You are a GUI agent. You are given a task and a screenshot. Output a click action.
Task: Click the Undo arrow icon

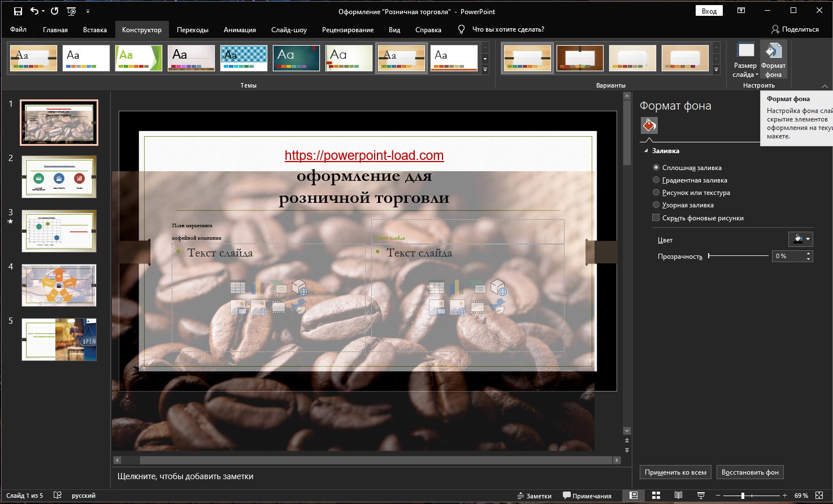34,11
